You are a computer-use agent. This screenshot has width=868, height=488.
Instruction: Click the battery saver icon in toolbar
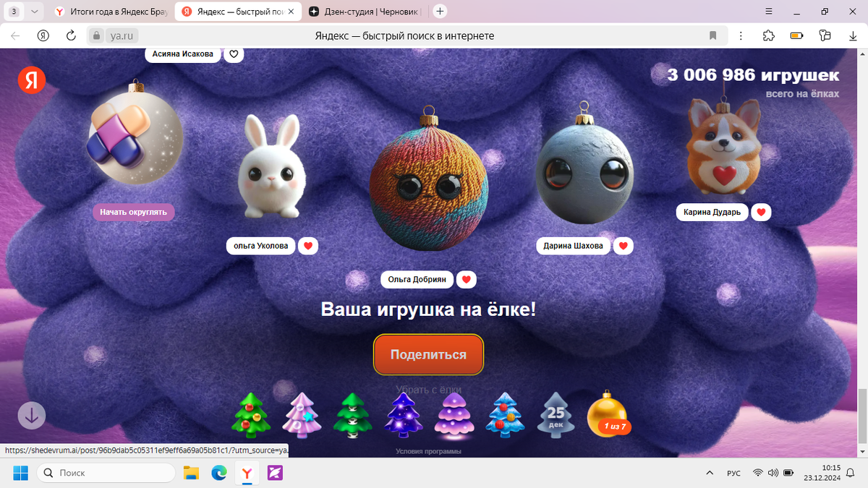pos(796,35)
